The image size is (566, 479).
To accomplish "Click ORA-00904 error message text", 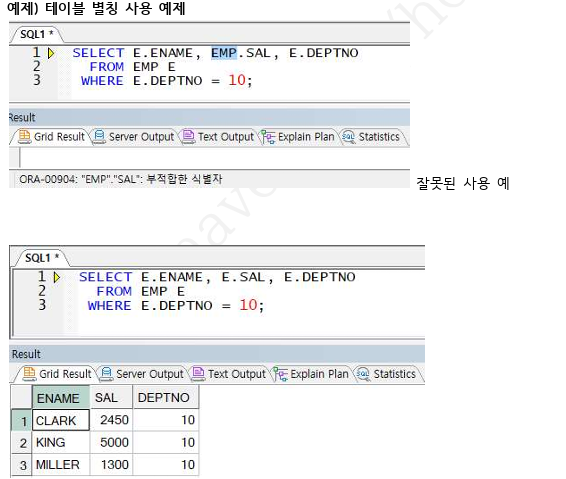I will [121, 179].
